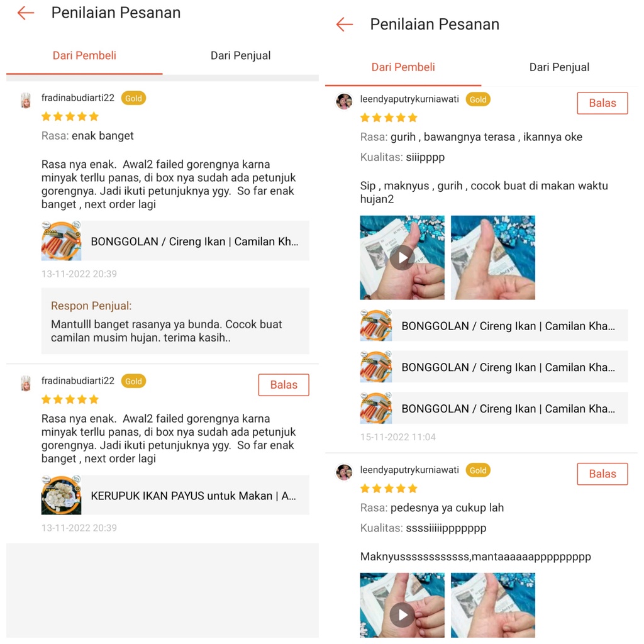Viewport: 644px width, 644px height.
Task: Click Balas on leendyaputrykurniawati's second review
Action: (x=602, y=474)
